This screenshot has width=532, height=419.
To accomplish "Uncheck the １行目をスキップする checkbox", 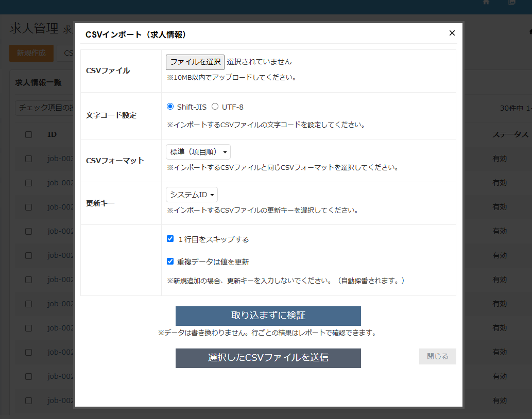I will point(170,239).
